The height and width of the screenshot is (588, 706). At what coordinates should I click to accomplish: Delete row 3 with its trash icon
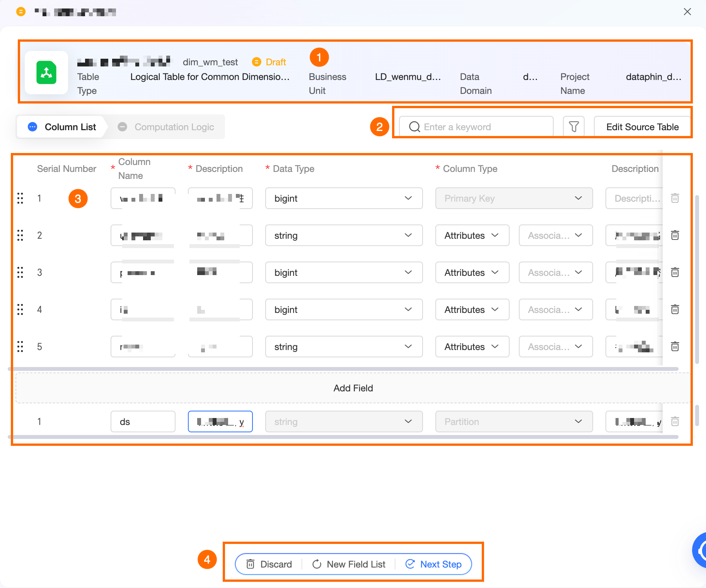pos(675,272)
